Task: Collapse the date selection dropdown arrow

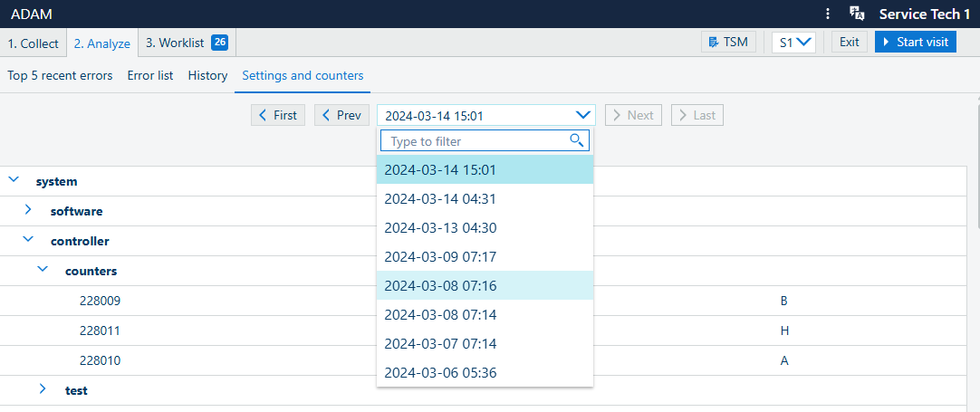Action: tap(582, 115)
